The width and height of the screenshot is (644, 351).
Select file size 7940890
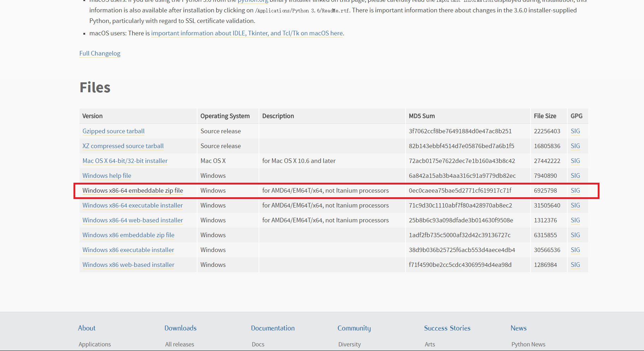pos(545,176)
